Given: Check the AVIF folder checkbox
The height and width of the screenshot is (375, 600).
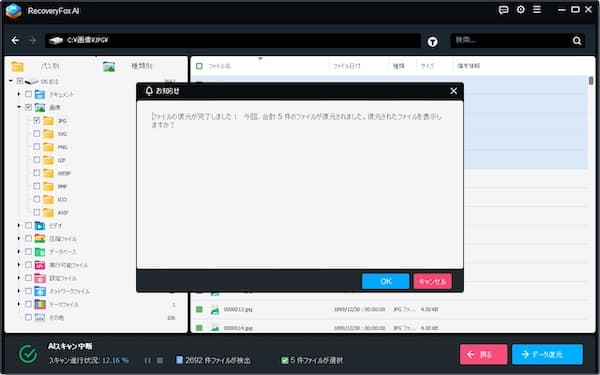Looking at the screenshot, I should pos(37,212).
